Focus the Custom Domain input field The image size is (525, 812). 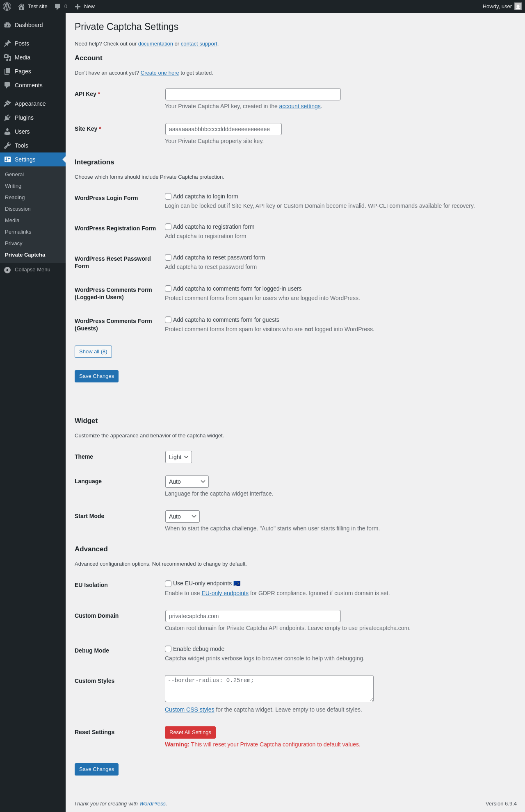click(x=253, y=616)
